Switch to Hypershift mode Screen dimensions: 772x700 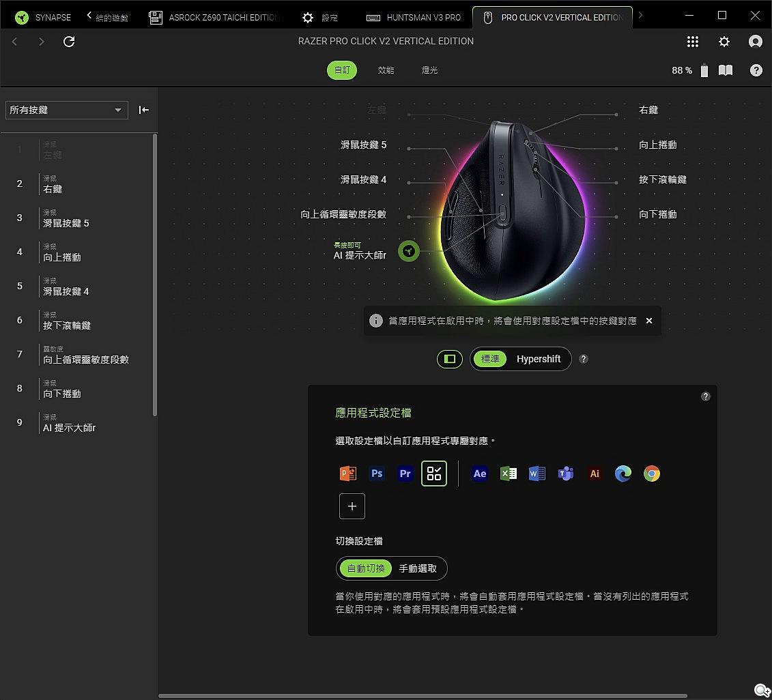pos(538,359)
